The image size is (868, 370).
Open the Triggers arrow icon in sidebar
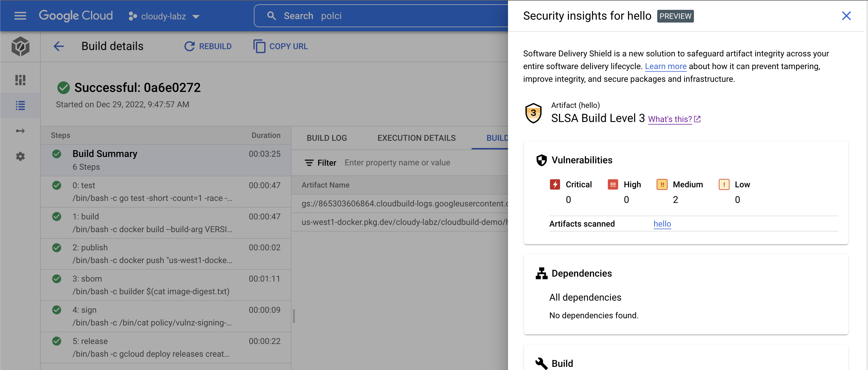pyautogui.click(x=20, y=131)
